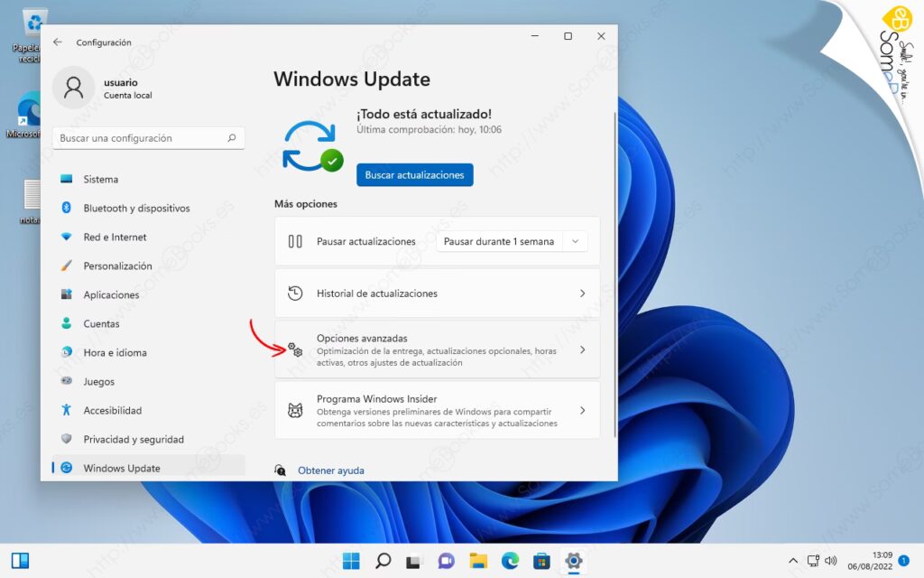Viewport: 924px width, 578px height.
Task: Expand Historial de actualizaciones entry
Action: pyautogui.click(x=582, y=294)
